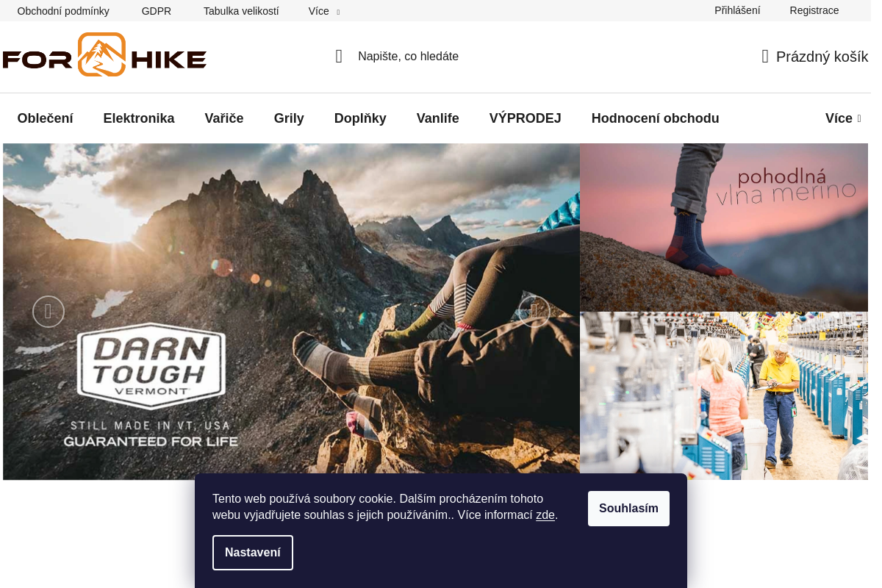Click the search magnifier icon
Image resolution: width=882 pixels, height=588 pixels.
(x=339, y=57)
